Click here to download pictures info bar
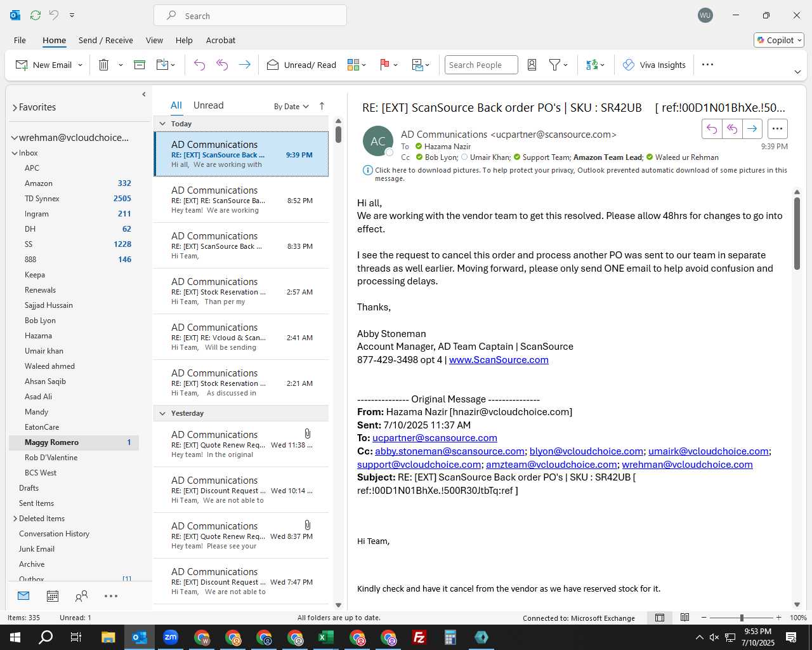This screenshot has width=812, height=650. click(x=575, y=174)
